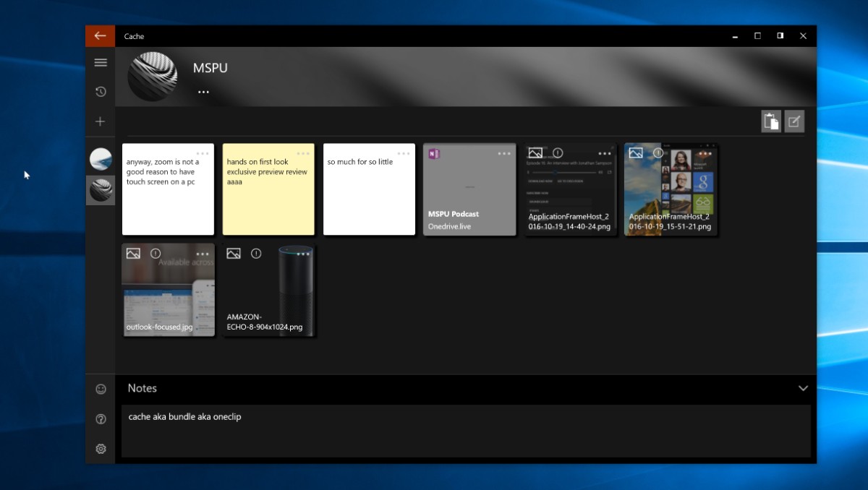Open help with the question mark icon
The width and height of the screenshot is (868, 490).
(101, 419)
